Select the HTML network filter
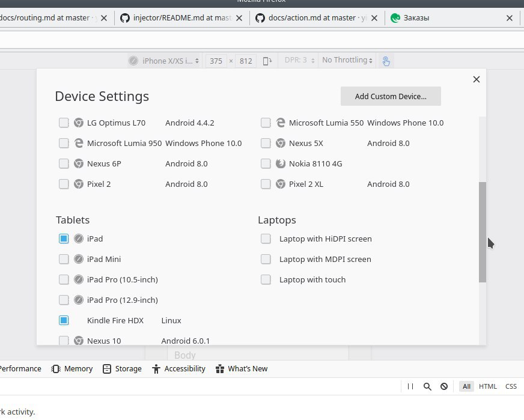Image resolution: width=524 pixels, height=420 pixels. (x=487, y=386)
